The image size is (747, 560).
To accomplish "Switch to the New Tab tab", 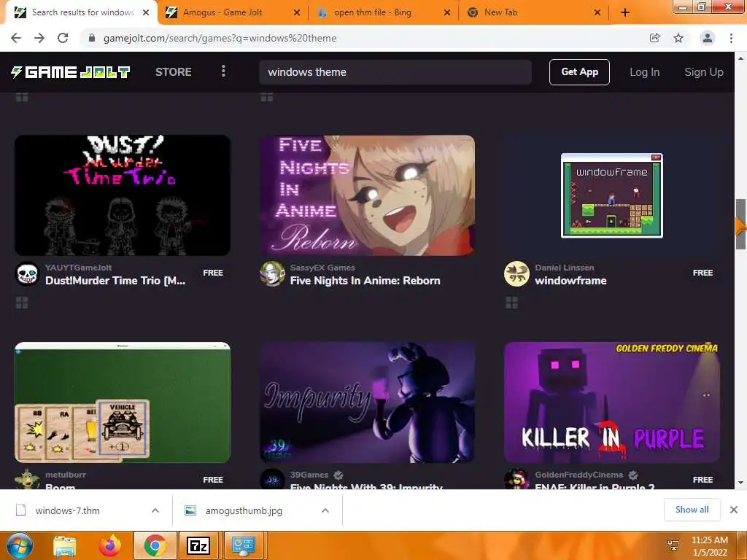I will 533,12.
